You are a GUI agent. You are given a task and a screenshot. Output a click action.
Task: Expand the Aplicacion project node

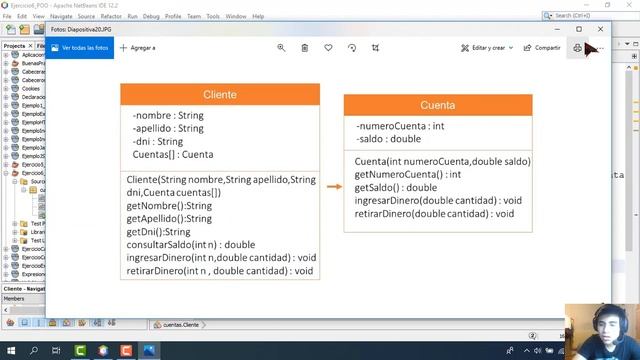(x=6, y=55)
